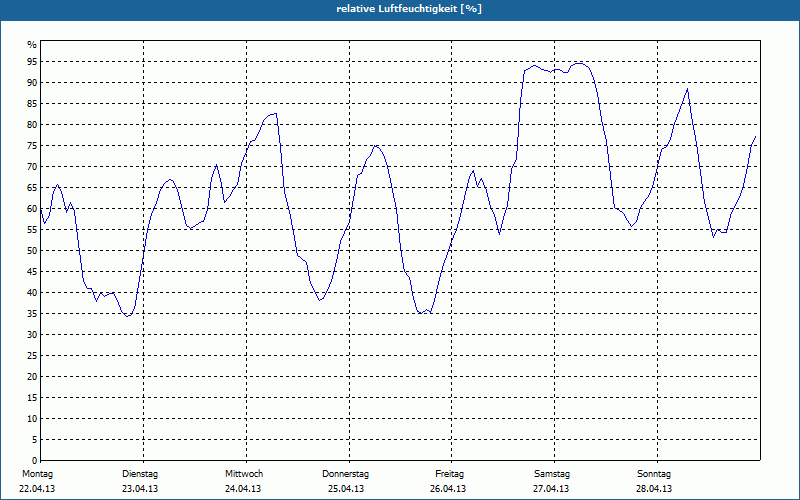Click the 0 y-axis label
The width and height of the screenshot is (800, 500).
coord(34,461)
